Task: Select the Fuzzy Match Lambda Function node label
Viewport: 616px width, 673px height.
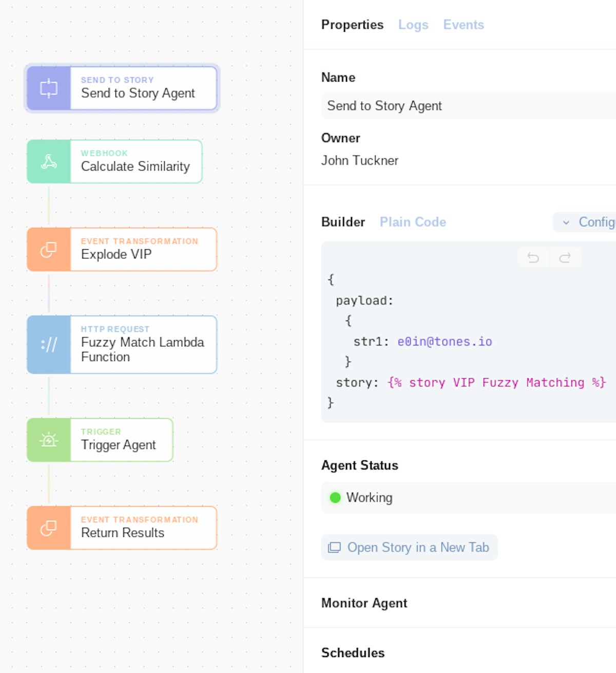Action: (143, 349)
